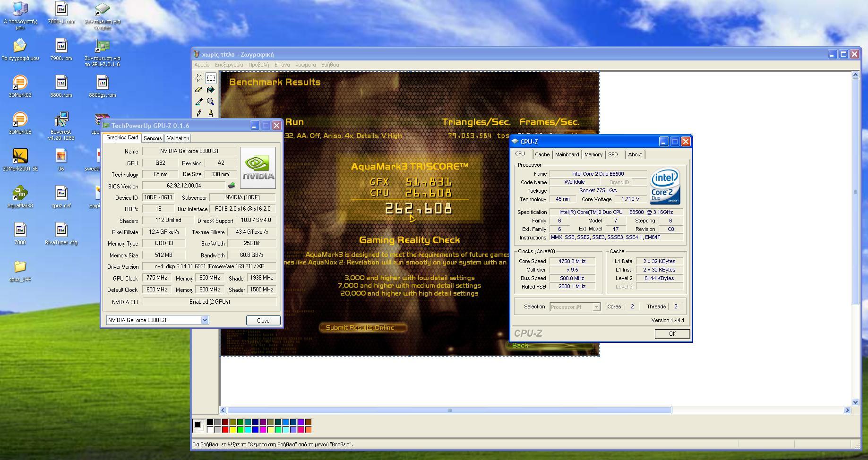Viewport: 868px width, 460px height.
Task: Switch to the Sensors tab in GPU-Z
Action: [x=153, y=138]
